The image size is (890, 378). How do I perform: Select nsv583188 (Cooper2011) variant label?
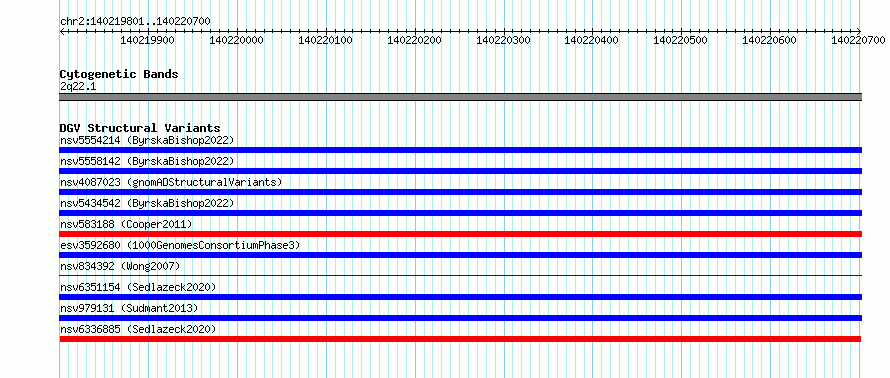[x=126, y=224]
